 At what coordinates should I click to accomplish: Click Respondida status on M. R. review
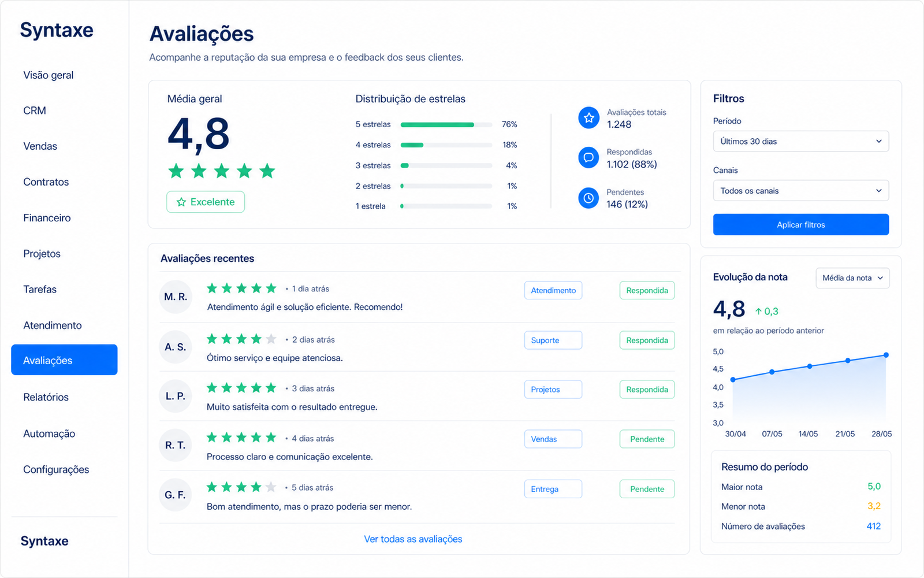click(647, 290)
